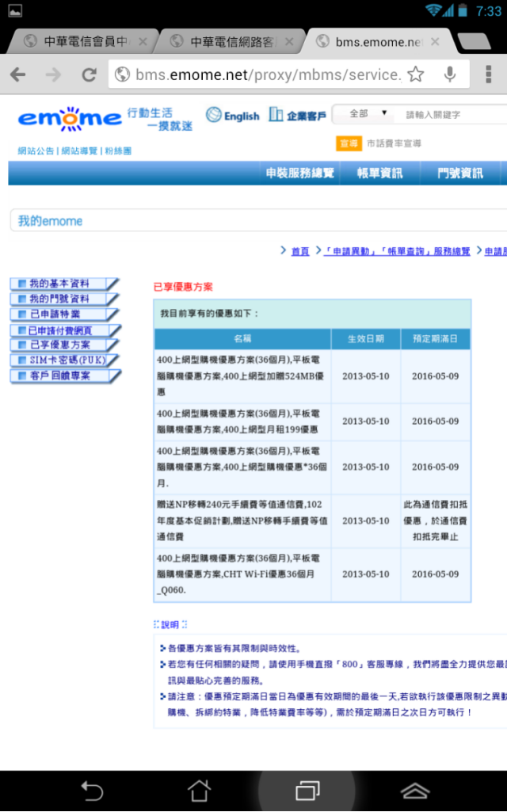
Task: Open 「申請異動」「帳單查詢」服務總覽 breadcrumb
Action: click(397, 251)
